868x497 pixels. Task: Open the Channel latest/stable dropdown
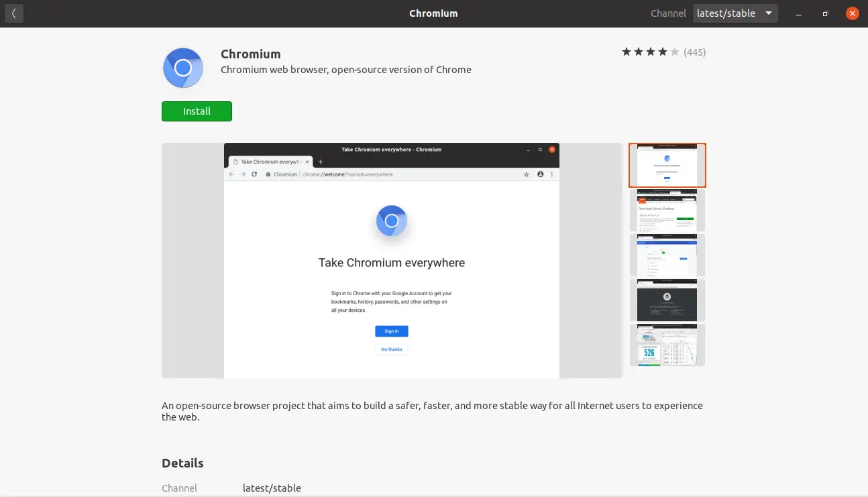pos(735,13)
